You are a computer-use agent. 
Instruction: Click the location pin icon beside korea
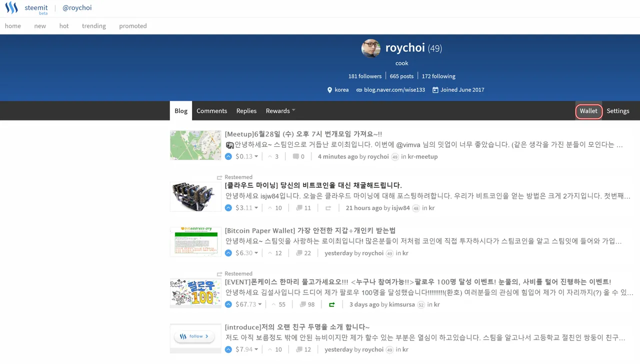coord(329,90)
